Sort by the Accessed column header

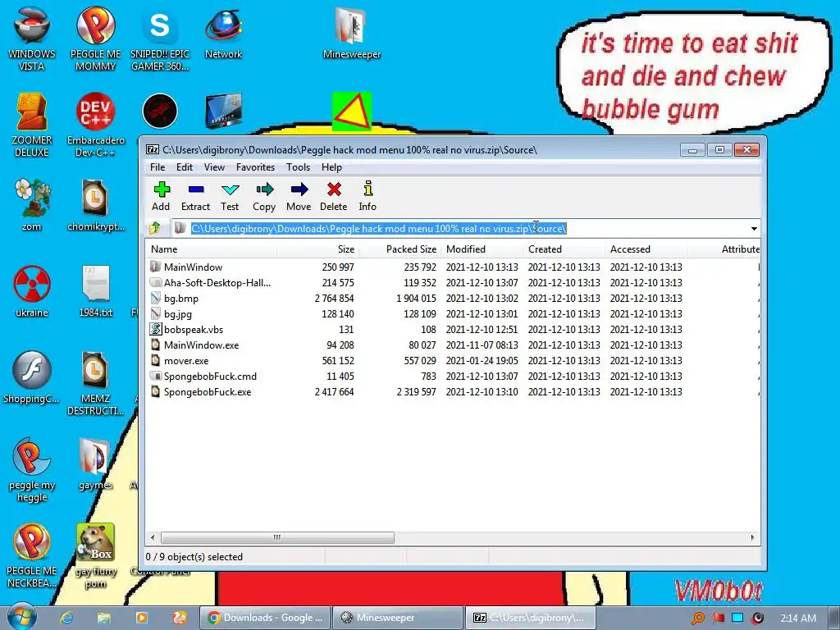(x=646, y=249)
